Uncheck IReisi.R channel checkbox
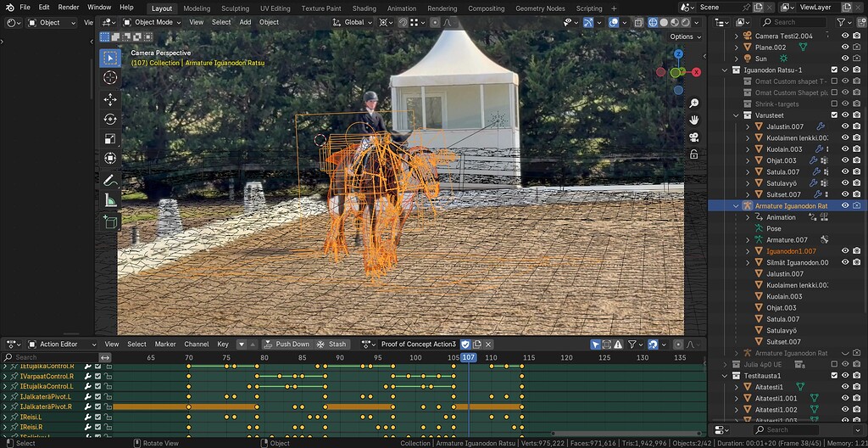Image resolution: width=868 pixels, height=448 pixels. [98, 427]
